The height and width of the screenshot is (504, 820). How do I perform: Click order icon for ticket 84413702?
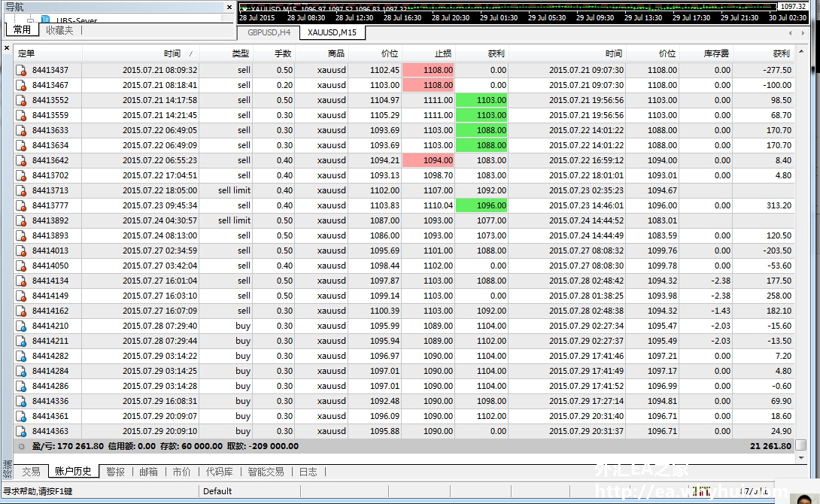point(21,176)
